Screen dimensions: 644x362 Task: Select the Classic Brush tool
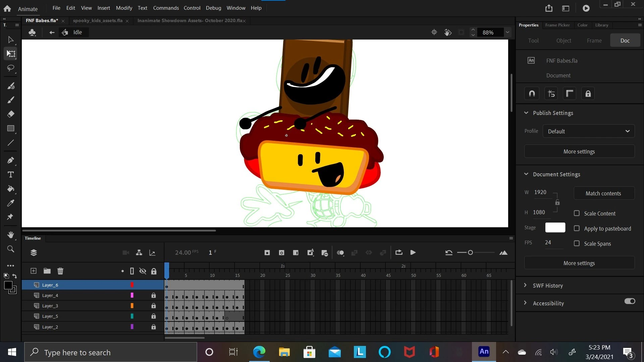(x=11, y=100)
